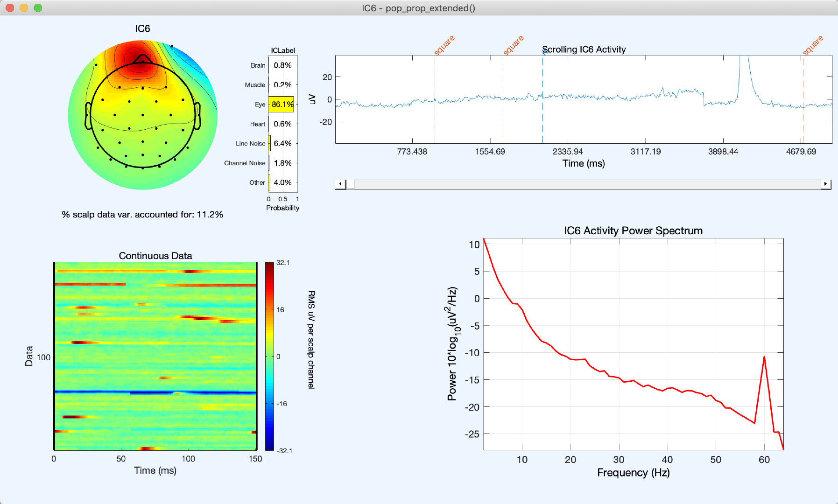The height and width of the screenshot is (504, 838).
Task: Click the 773.438 time axis label
Action: [x=412, y=152]
